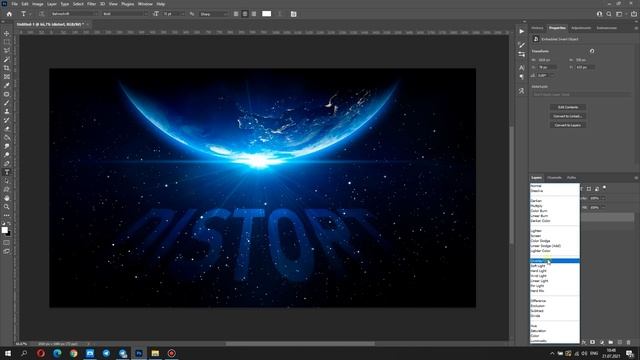Choose the Color Dodge blend mode
This screenshot has width=640, height=360.
(x=554, y=241)
